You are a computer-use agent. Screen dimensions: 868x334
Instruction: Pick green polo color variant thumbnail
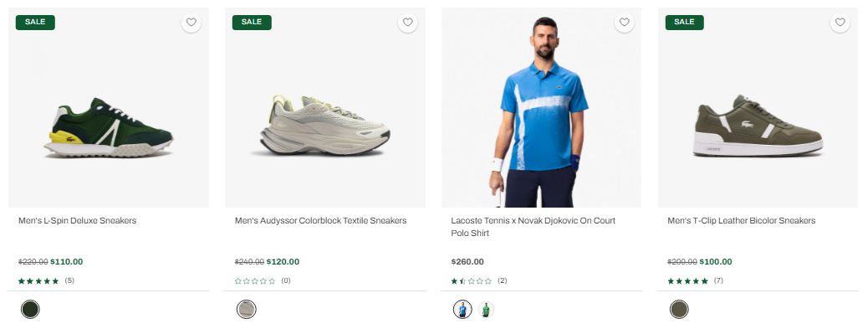(x=486, y=309)
